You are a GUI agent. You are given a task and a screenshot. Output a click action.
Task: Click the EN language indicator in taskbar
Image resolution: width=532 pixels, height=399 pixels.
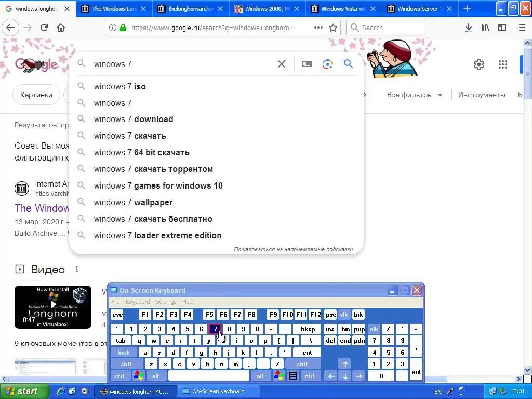[x=438, y=392]
